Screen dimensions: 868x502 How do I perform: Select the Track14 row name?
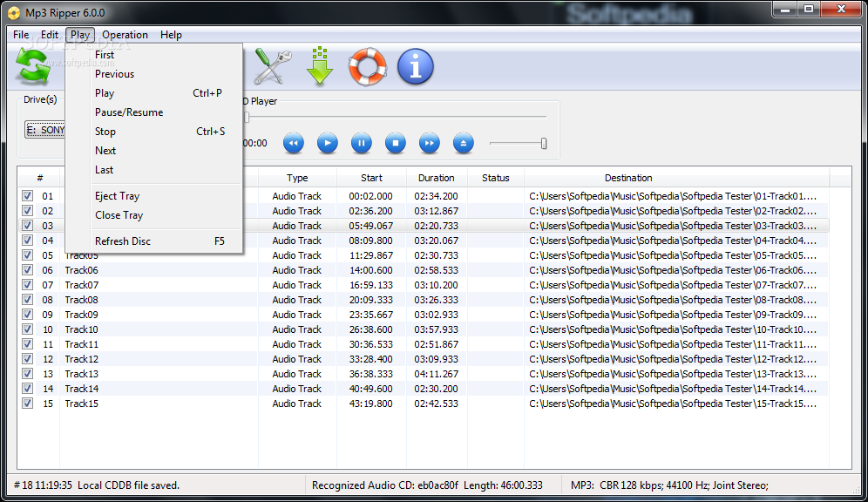pyautogui.click(x=81, y=389)
